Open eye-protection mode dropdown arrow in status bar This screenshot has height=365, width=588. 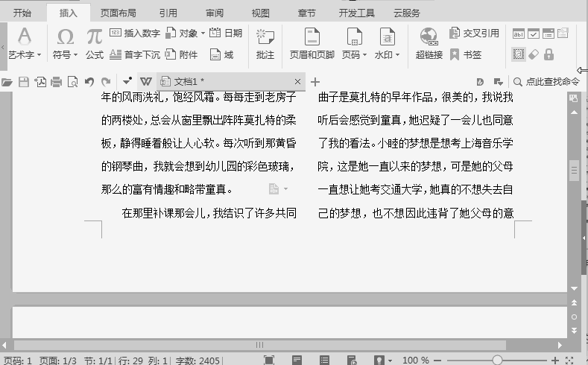pos(390,361)
